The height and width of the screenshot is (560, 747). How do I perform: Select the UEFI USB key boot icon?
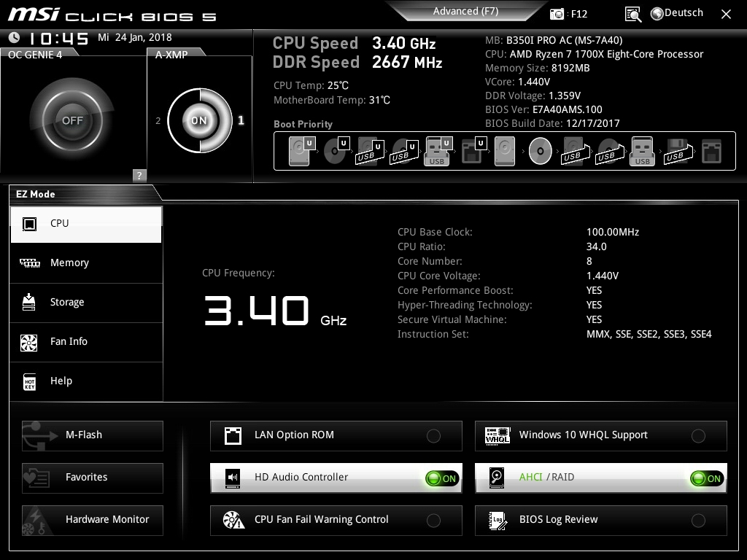click(438, 151)
